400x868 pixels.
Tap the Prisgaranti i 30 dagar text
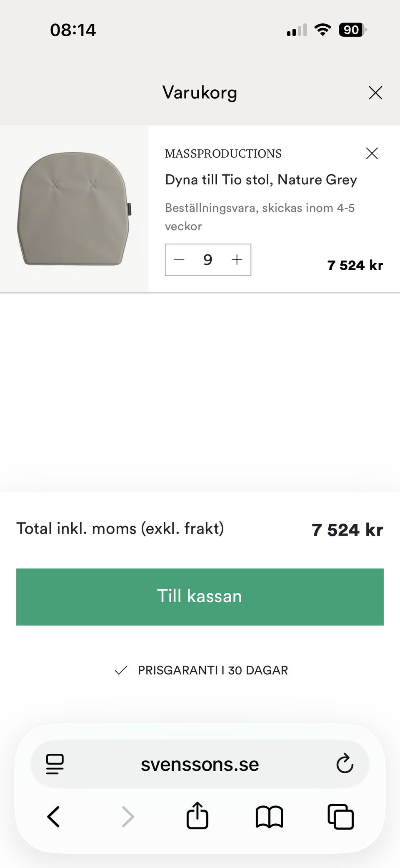(212, 670)
